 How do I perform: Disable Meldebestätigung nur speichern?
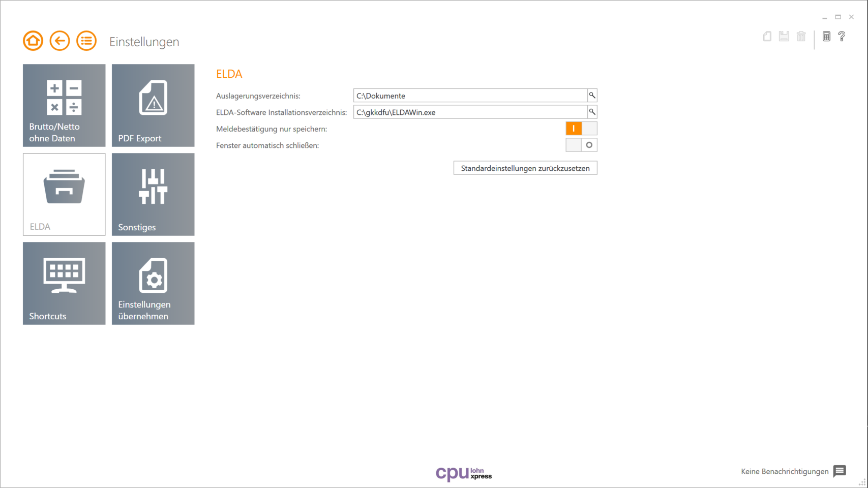(588, 128)
